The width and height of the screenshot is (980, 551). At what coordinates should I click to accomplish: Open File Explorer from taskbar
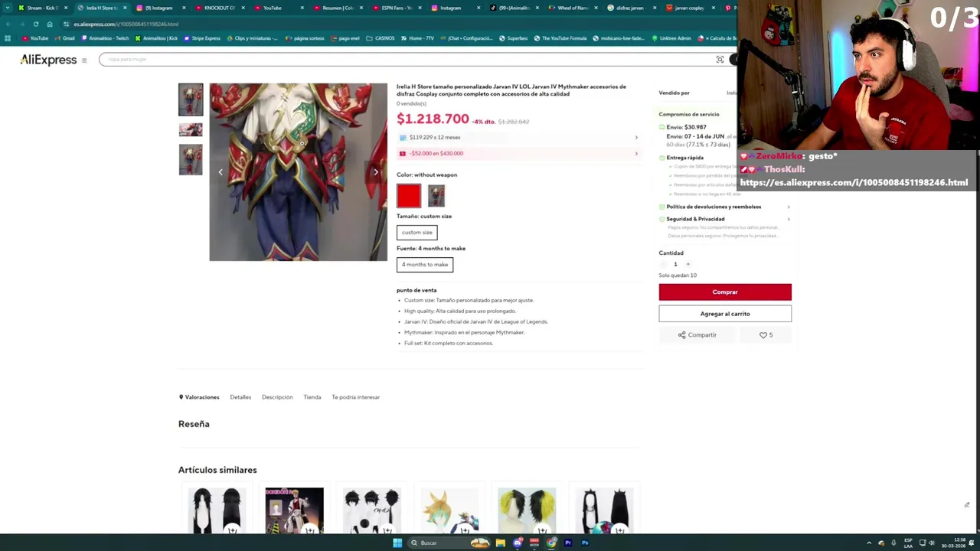tap(500, 543)
